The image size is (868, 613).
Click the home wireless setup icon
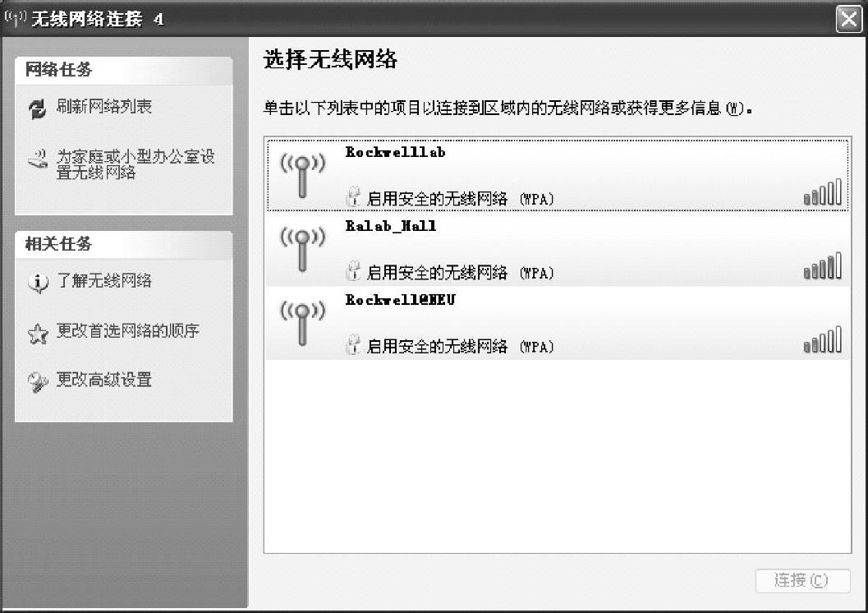(38, 160)
